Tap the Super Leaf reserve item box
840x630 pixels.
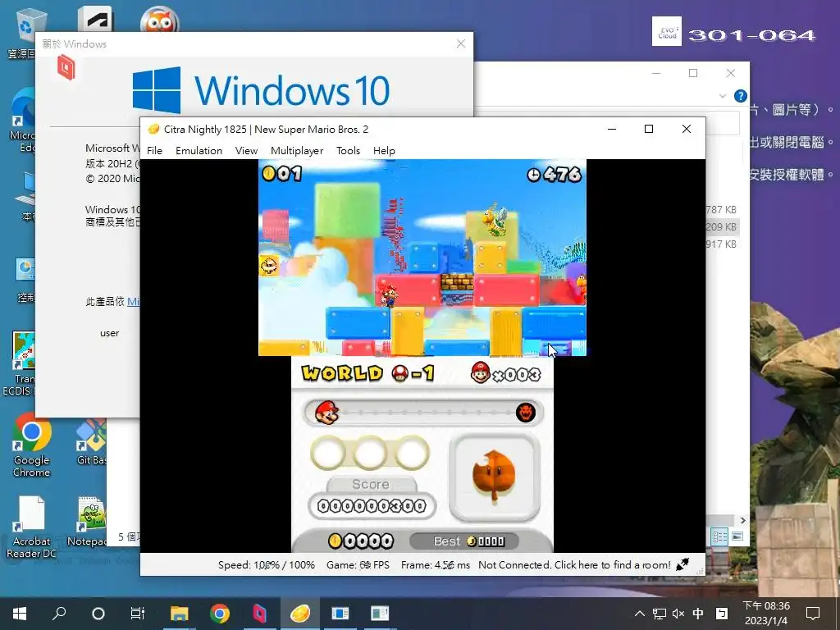494,477
